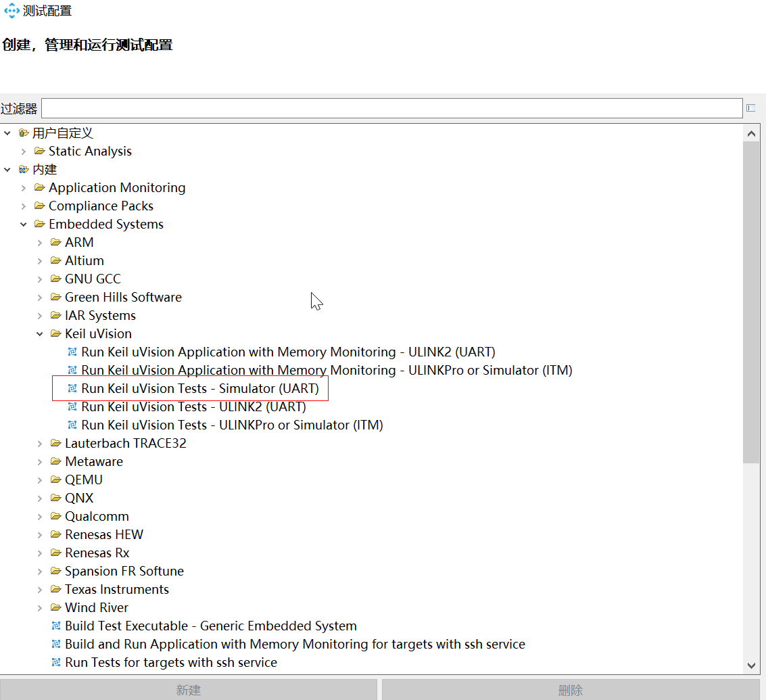
Task: Click config icon of Tests - ULINK2 (UART)
Action: (72, 406)
